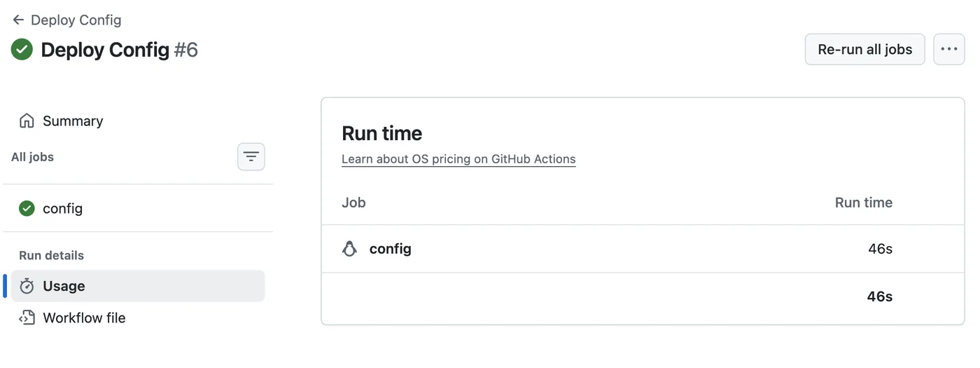Open the config job in sidebar
This screenshot has height=368, width=980.
point(138,208)
